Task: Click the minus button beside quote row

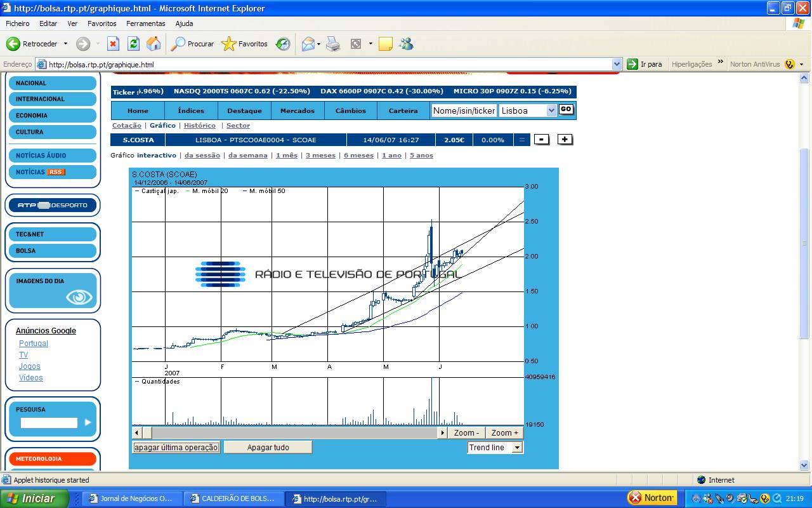Action: coord(541,140)
